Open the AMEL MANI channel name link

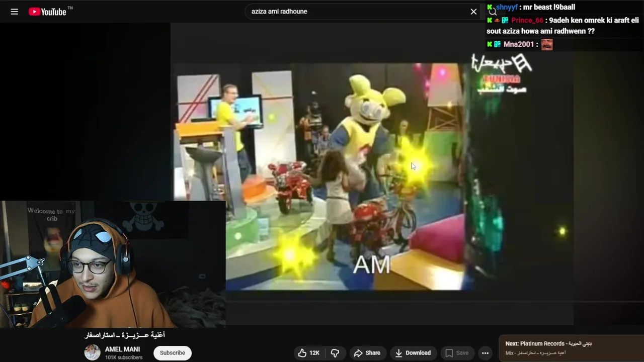(122, 349)
